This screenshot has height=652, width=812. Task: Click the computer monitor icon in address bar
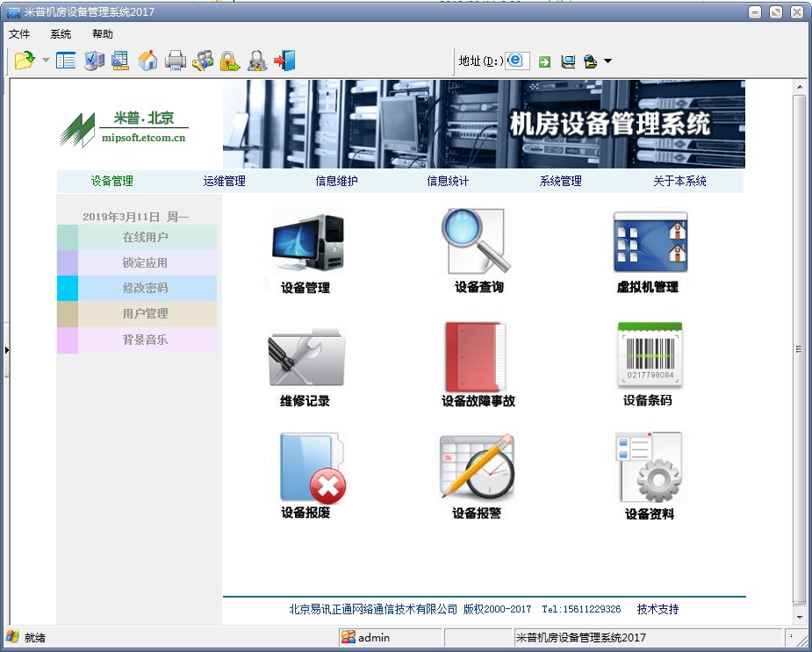pos(568,61)
